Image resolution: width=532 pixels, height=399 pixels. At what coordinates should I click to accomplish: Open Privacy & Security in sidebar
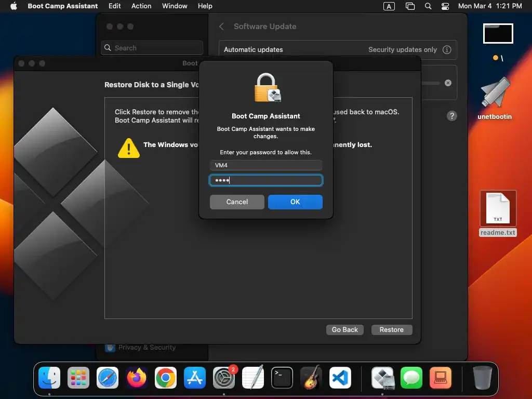[x=141, y=348]
